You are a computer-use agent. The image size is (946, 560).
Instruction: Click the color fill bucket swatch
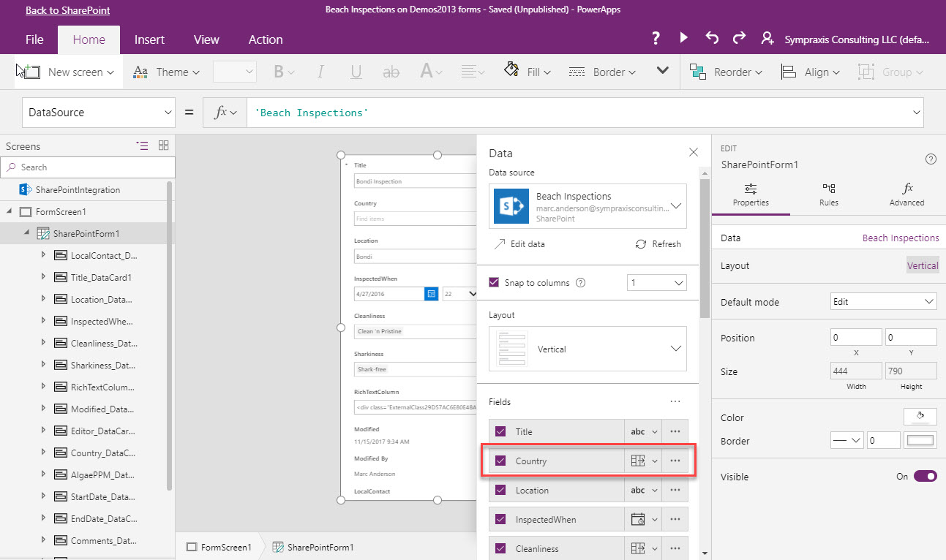[x=920, y=417]
